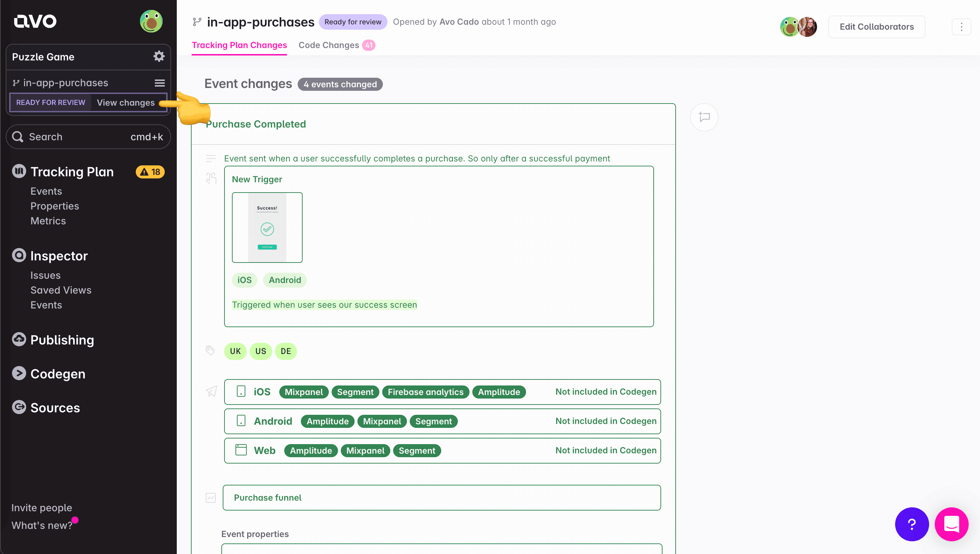The height and width of the screenshot is (554, 980).
Task: Select the US tag
Action: pos(261,351)
